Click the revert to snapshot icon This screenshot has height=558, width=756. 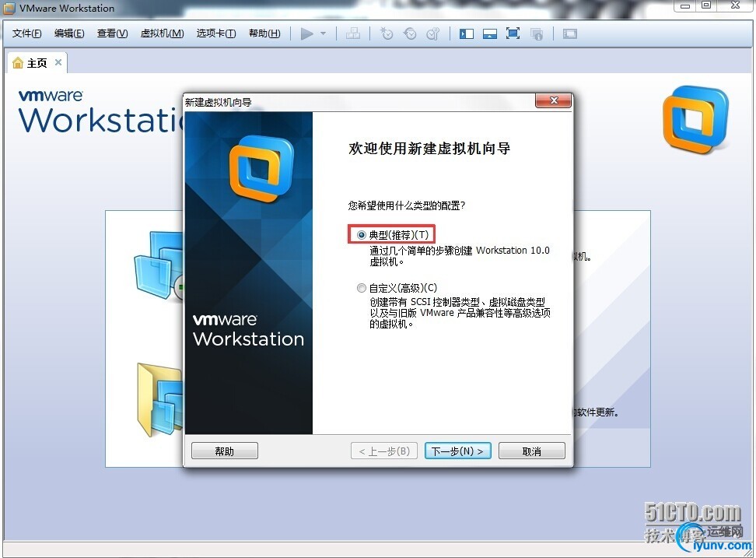click(x=410, y=33)
